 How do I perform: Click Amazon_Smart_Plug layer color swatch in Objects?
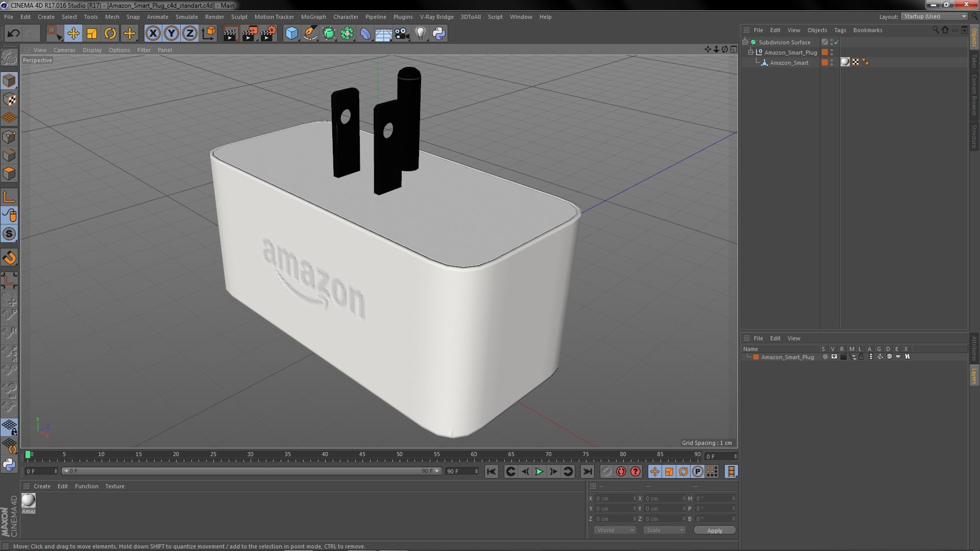(x=824, y=52)
